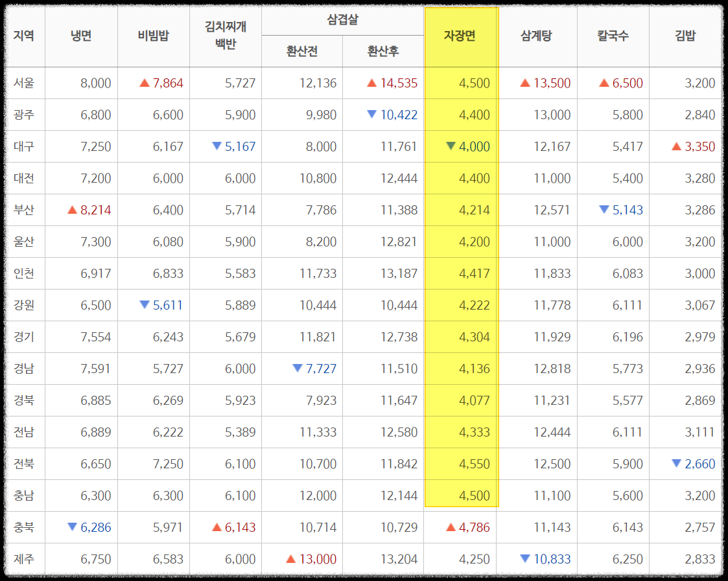Click the green 4,000 자장면 value for 대구

[x=474, y=146]
